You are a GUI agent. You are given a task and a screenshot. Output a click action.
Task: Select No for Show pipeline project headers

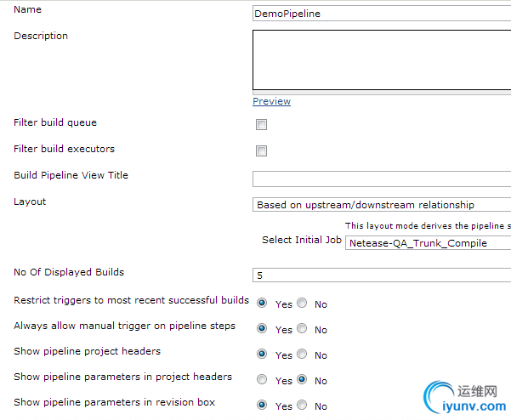302,354
